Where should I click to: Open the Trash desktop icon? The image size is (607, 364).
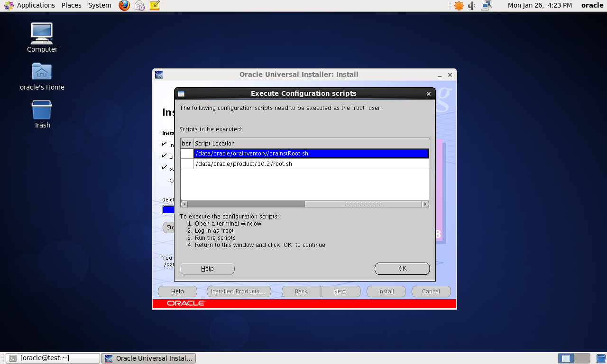click(x=42, y=115)
